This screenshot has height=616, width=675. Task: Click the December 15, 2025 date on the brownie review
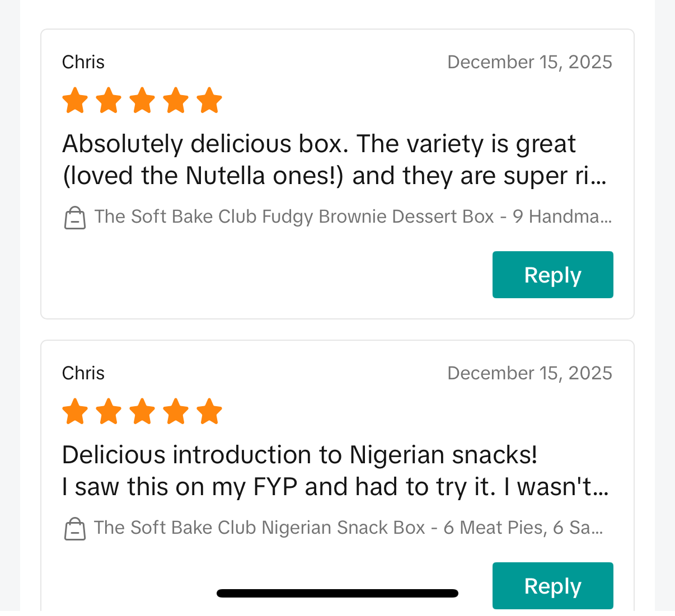pyautogui.click(x=529, y=62)
